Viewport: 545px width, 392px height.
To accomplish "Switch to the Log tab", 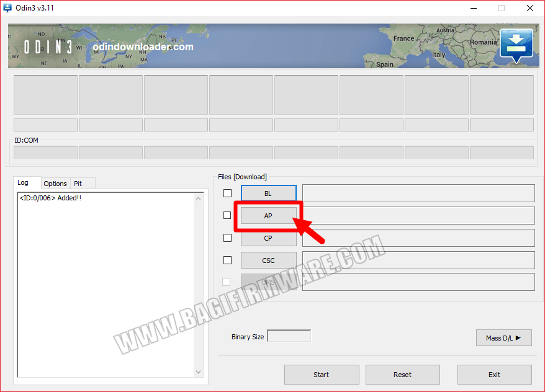I will 27,182.
